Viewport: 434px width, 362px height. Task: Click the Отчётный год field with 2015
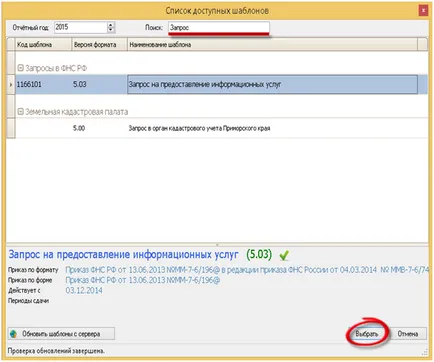click(x=80, y=27)
